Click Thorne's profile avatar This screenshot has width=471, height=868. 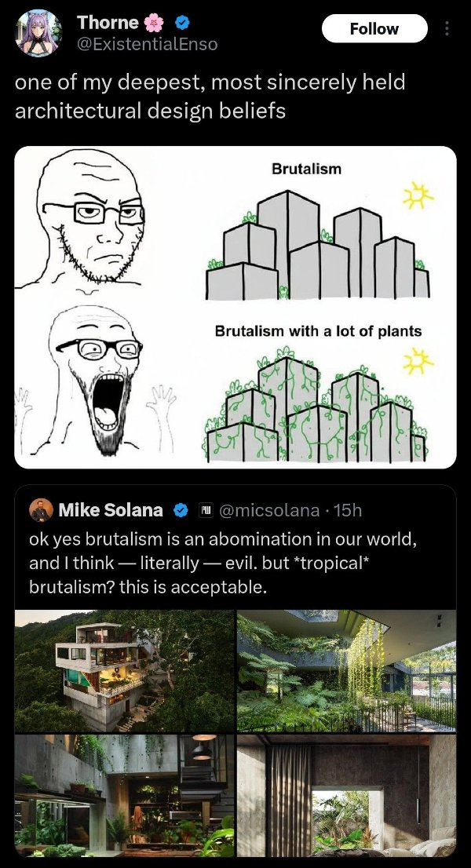pos(38,34)
